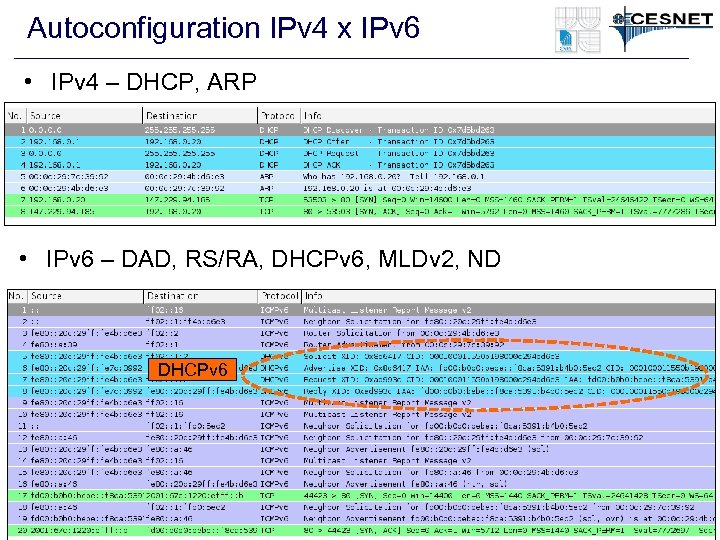Click the Info column header in IPv6 capture

(x=508, y=296)
